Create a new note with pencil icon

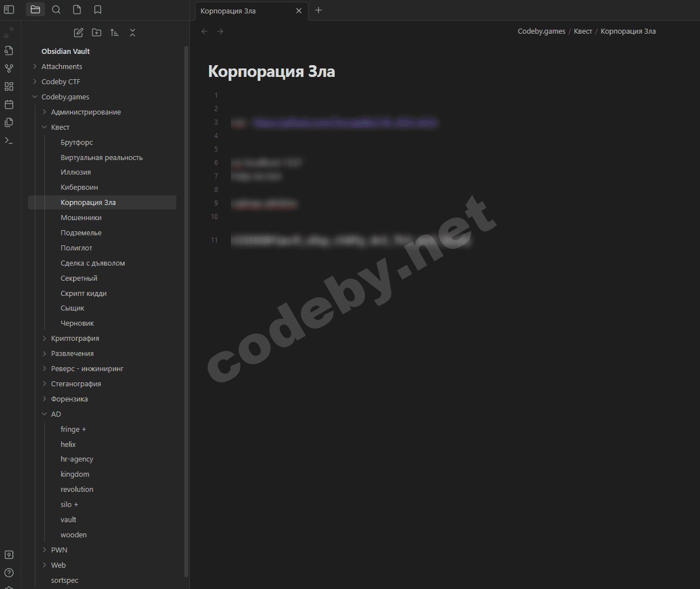79,33
